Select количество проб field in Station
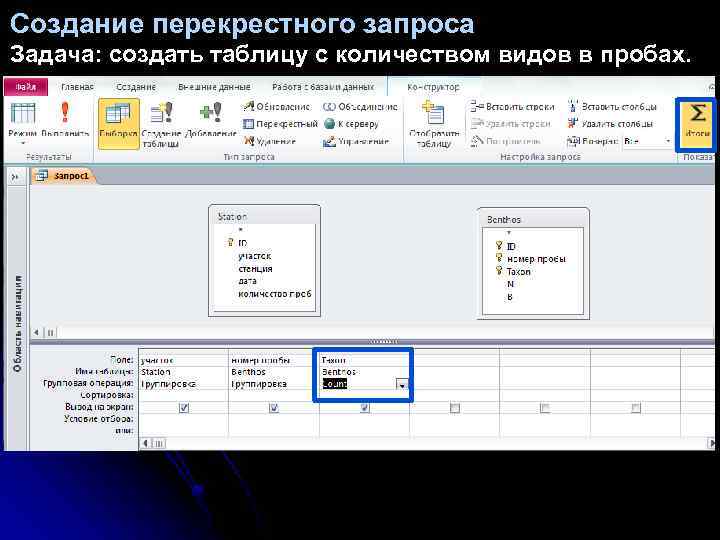The width and height of the screenshot is (720, 540). click(x=275, y=293)
